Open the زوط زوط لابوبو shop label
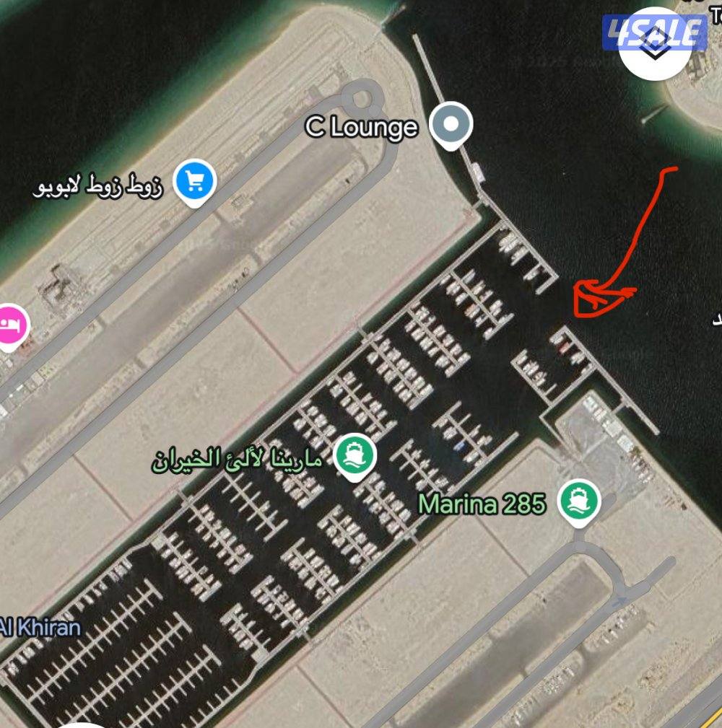Image resolution: width=722 pixels, height=728 pixels. [x=98, y=185]
